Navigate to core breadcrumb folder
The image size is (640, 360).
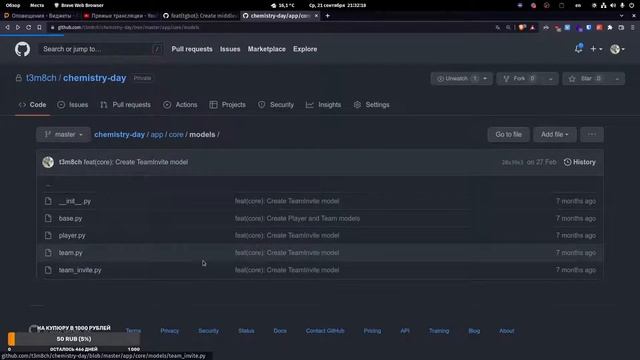click(176, 134)
